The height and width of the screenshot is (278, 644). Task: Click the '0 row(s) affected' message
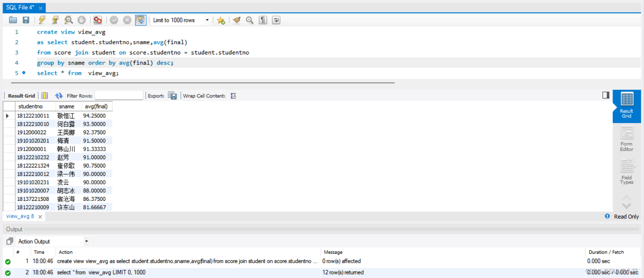click(341, 261)
